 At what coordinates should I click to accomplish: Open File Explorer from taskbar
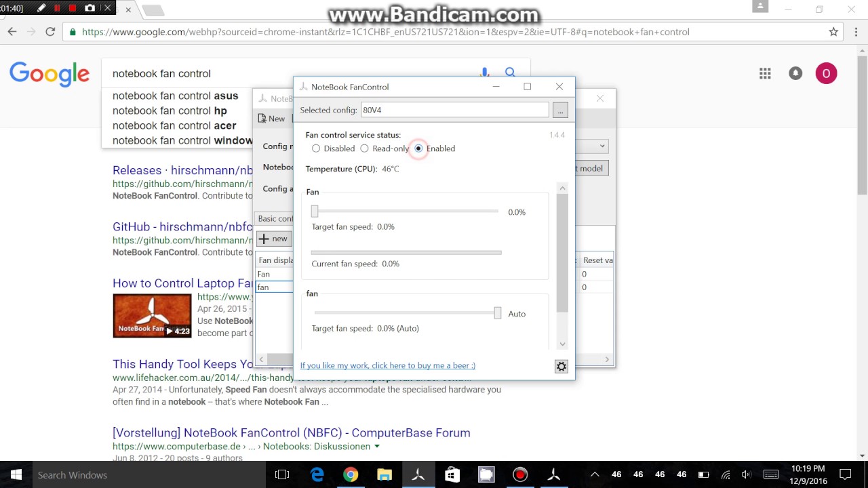click(x=384, y=474)
